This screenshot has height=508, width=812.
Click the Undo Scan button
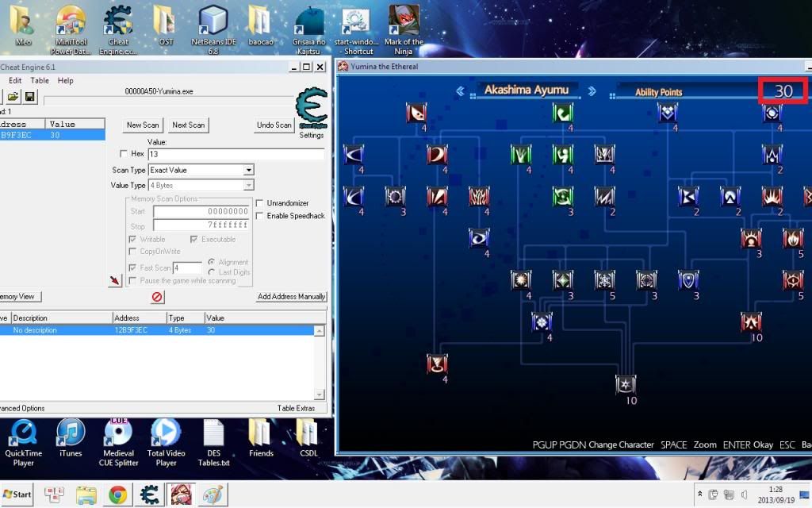(274, 125)
